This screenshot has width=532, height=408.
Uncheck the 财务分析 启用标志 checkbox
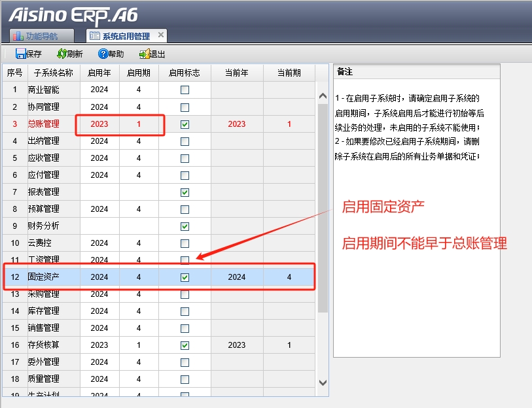(185, 226)
